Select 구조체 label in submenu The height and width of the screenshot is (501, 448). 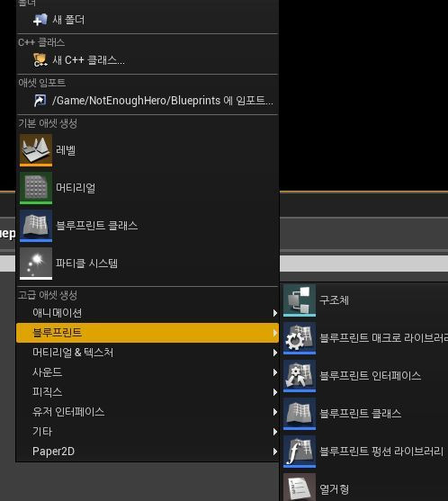pyautogui.click(x=335, y=300)
